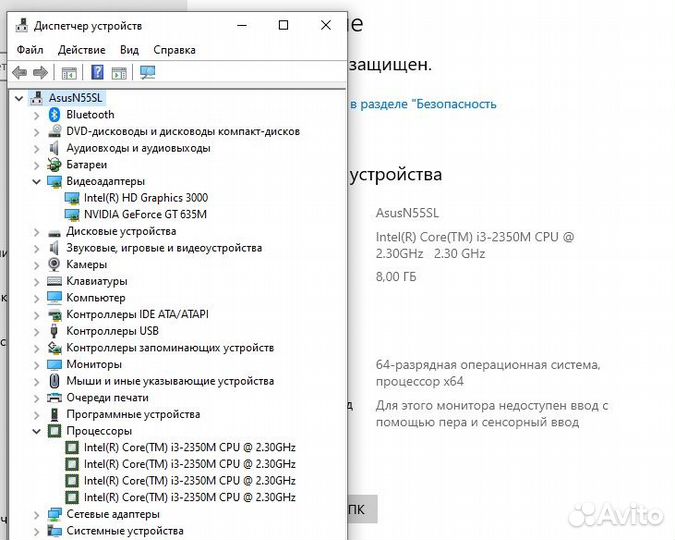Maximize the Device Manager window
This screenshot has height=540, width=675.
tap(283, 25)
